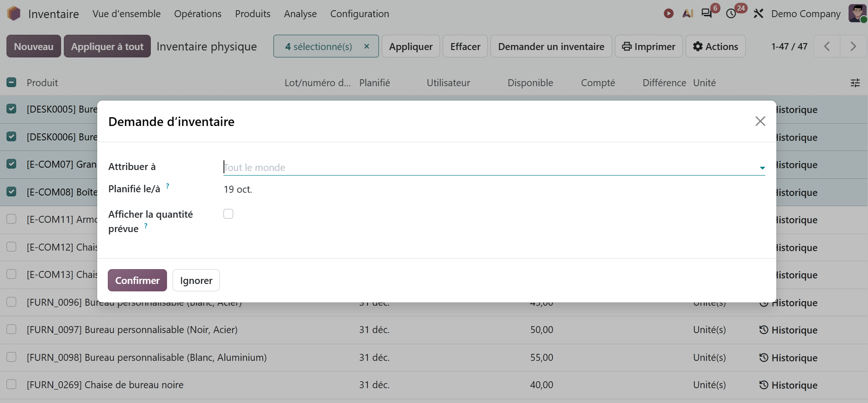Open the Actions dropdown menu
Viewport: 868px width, 403px height.
715,46
